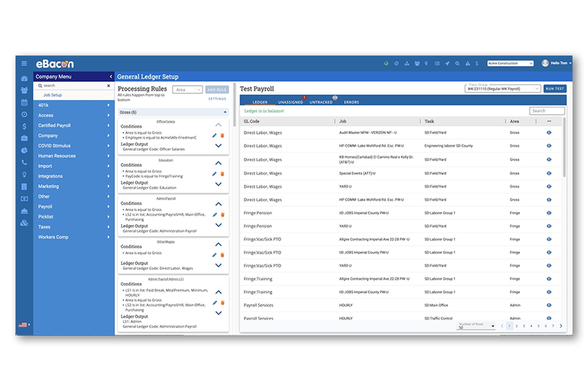Screen dimensions: 588x392
Task: Toggle eye icon for Payroll Services HOURLY row
Action: (x=549, y=305)
